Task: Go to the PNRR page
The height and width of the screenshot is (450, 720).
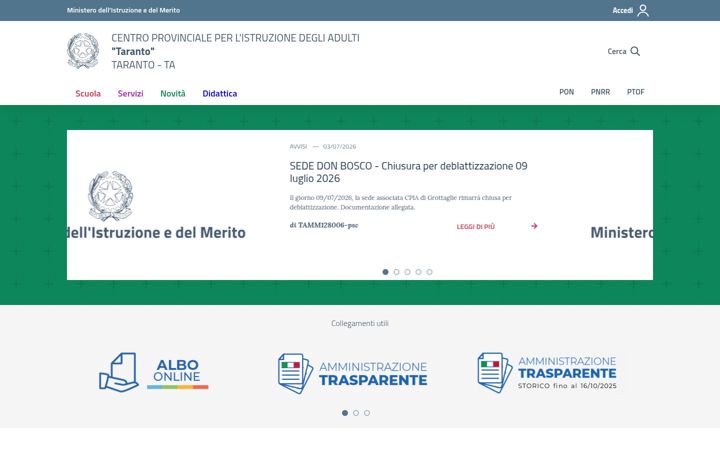Action: click(x=600, y=92)
